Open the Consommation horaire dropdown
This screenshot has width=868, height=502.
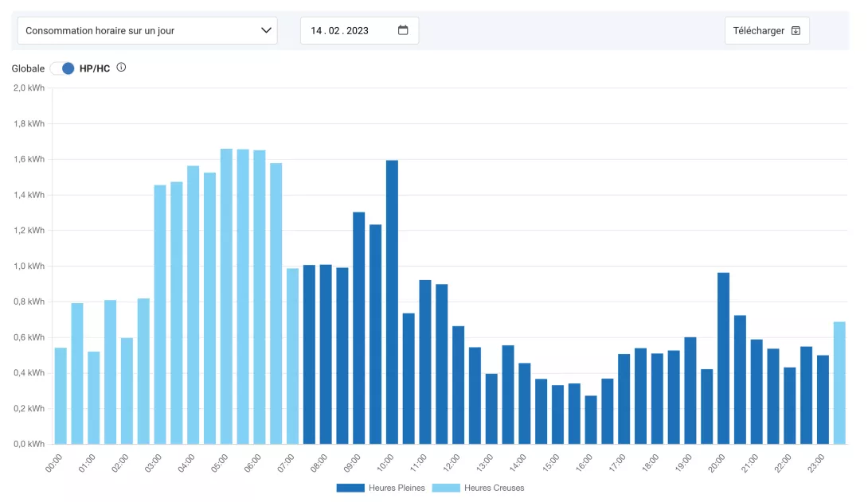tap(147, 30)
